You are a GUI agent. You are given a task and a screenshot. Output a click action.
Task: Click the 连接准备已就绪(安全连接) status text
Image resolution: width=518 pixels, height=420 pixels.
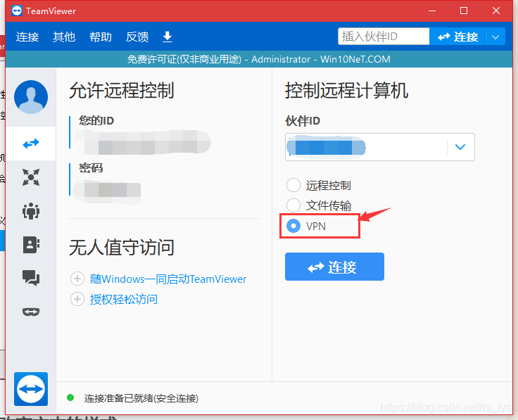click(141, 398)
